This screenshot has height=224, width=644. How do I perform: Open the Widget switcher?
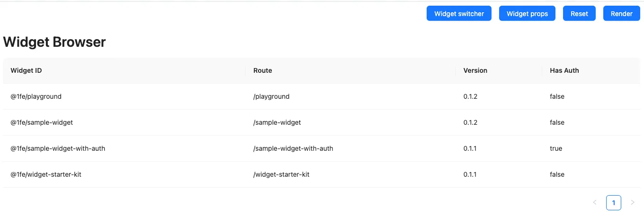point(459,14)
